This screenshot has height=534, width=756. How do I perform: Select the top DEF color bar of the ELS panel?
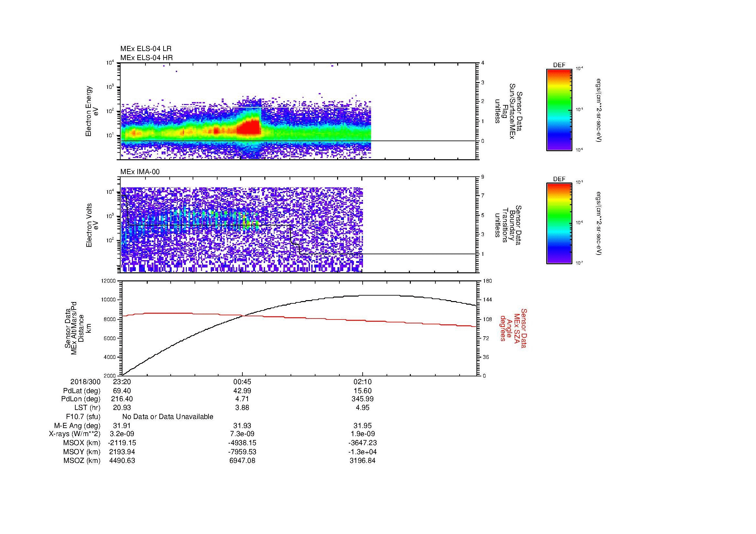(559, 110)
